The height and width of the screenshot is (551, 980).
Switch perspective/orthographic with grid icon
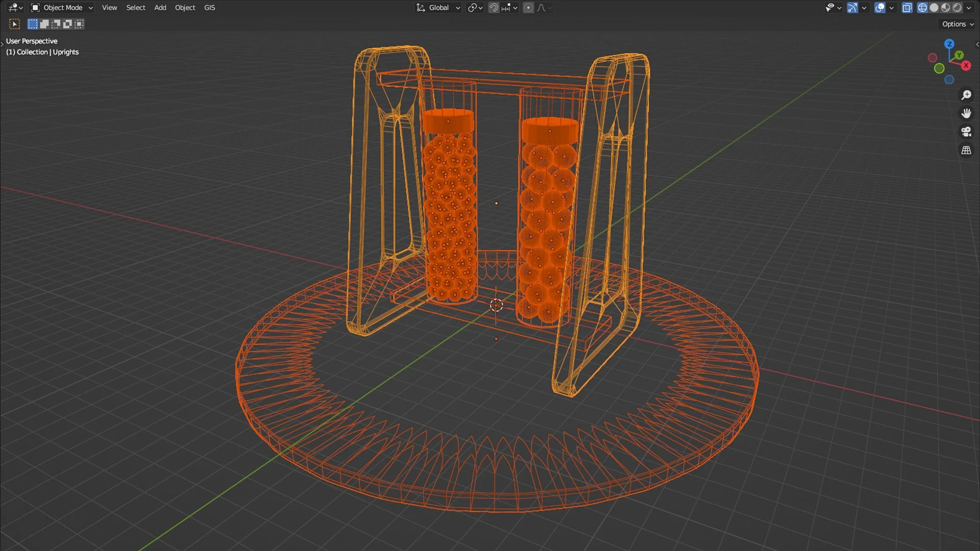(966, 150)
